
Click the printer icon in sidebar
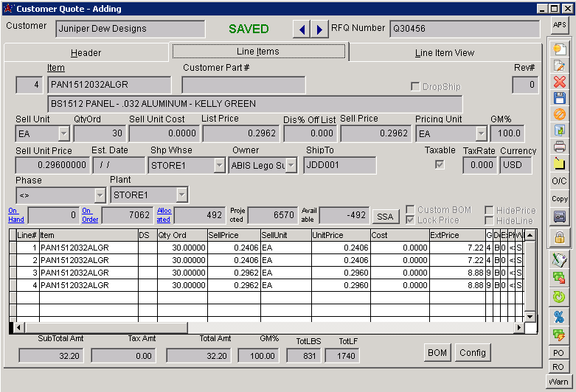(x=559, y=146)
